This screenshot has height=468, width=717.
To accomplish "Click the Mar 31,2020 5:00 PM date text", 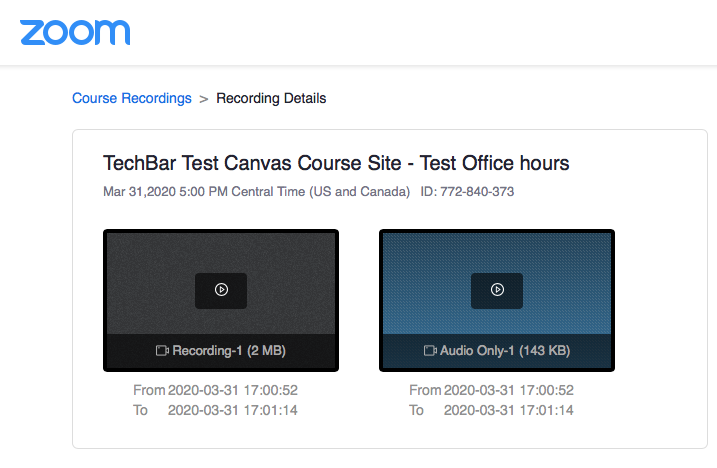I will tap(257, 192).
